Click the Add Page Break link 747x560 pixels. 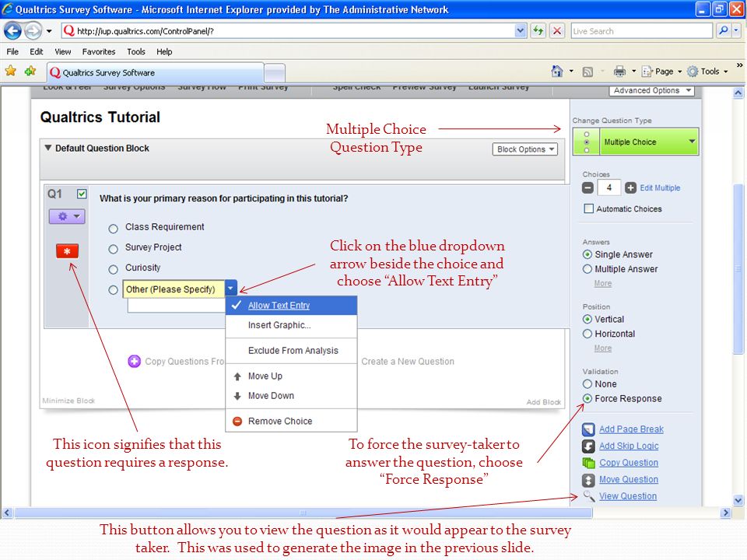point(631,429)
